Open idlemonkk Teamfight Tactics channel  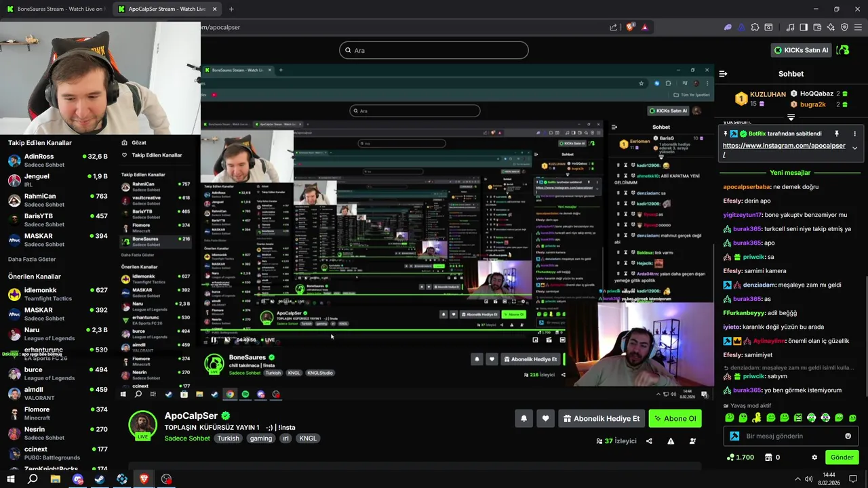[58, 294]
